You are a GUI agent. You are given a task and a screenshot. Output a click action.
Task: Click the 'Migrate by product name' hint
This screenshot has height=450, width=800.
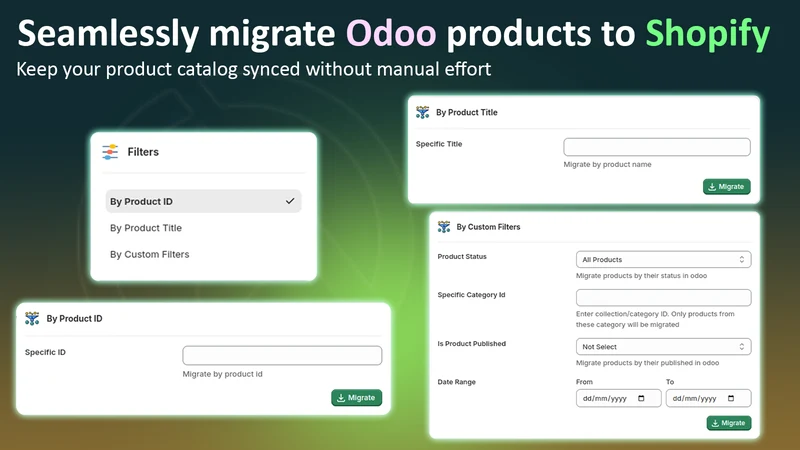(607, 164)
